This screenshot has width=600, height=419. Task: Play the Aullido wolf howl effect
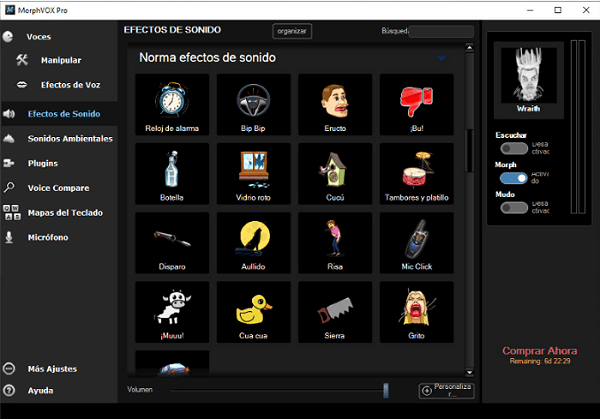click(x=253, y=243)
